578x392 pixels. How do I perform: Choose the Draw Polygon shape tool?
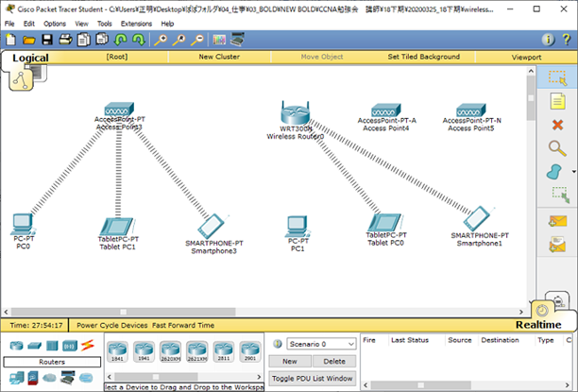click(x=554, y=172)
